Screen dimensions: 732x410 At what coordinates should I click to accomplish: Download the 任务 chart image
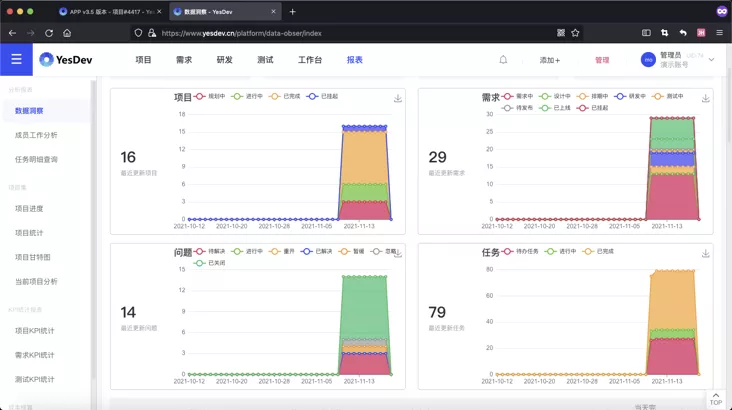[x=705, y=253]
